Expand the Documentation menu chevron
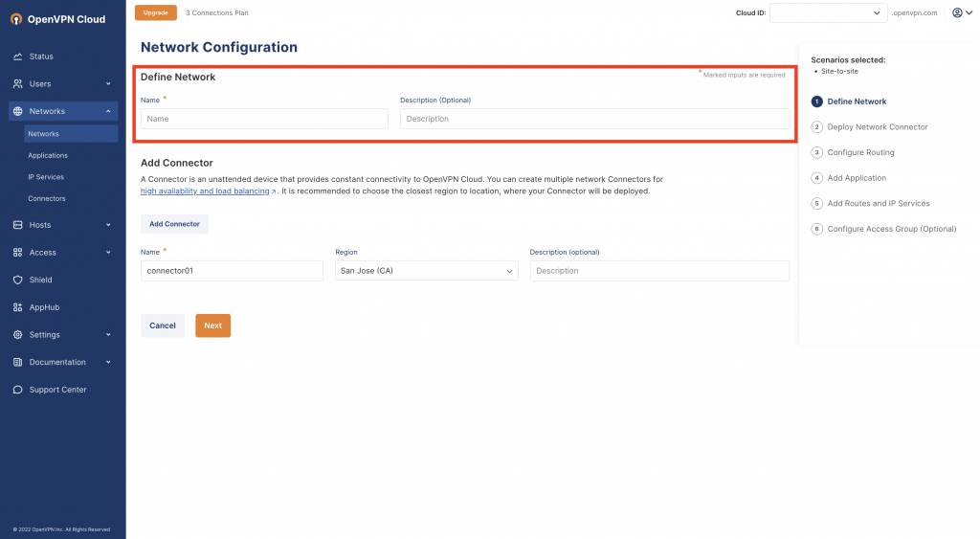The image size is (980, 539). [108, 362]
